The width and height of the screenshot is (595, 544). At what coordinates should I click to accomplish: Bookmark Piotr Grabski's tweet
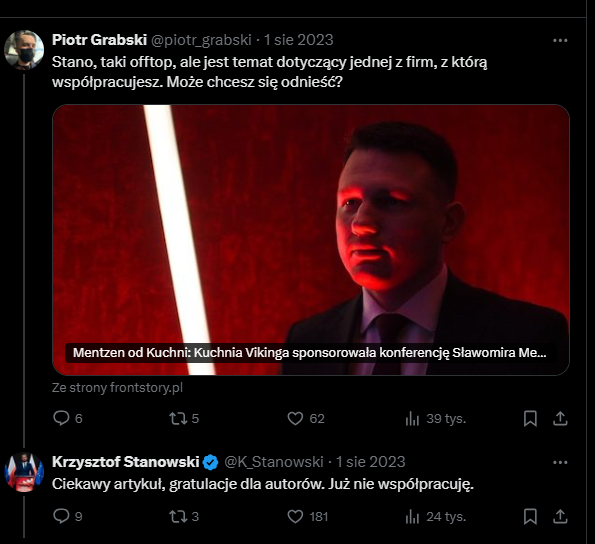[x=530, y=419]
